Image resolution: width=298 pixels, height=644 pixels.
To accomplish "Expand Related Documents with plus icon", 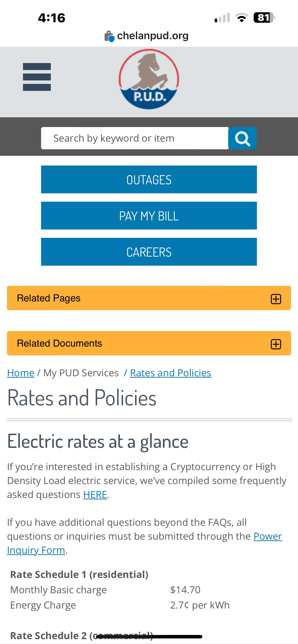I will [276, 344].
